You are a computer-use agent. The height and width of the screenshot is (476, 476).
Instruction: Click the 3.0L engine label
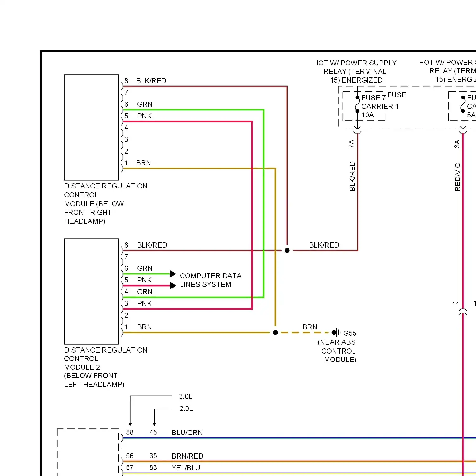tap(186, 397)
